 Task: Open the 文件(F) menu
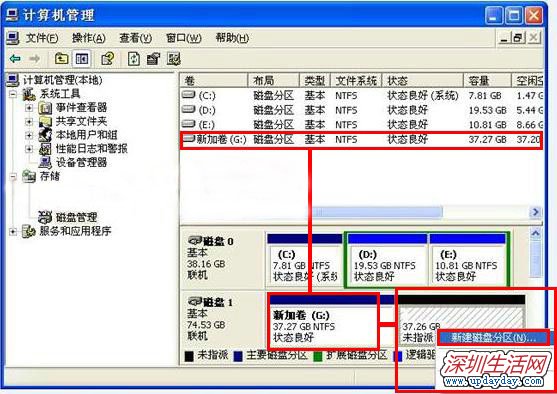(x=42, y=38)
